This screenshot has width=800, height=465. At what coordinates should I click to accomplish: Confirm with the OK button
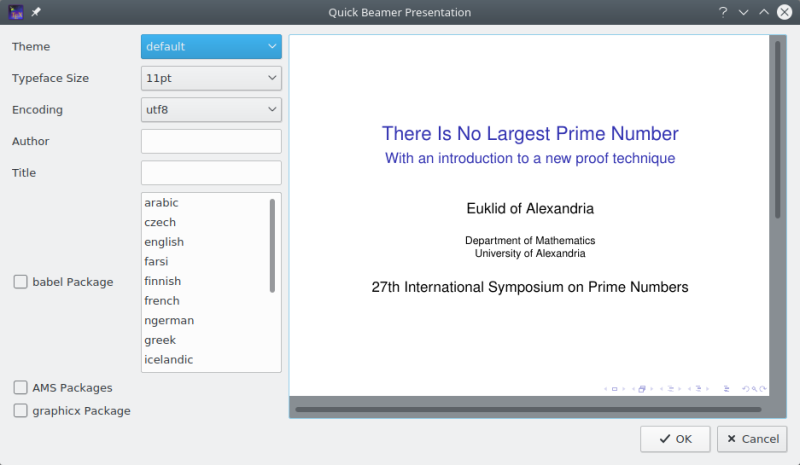pos(675,439)
